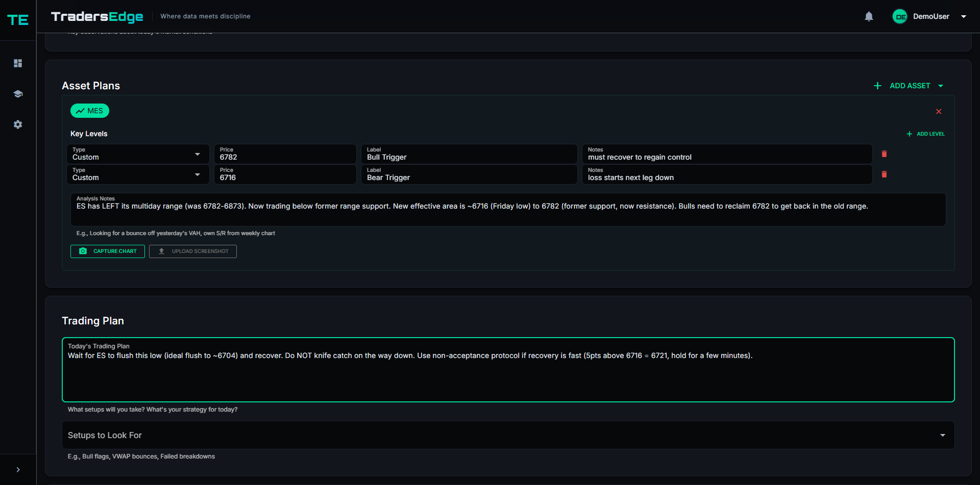
Task: Click the DemoUser name text
Action: tap(931, 16)
